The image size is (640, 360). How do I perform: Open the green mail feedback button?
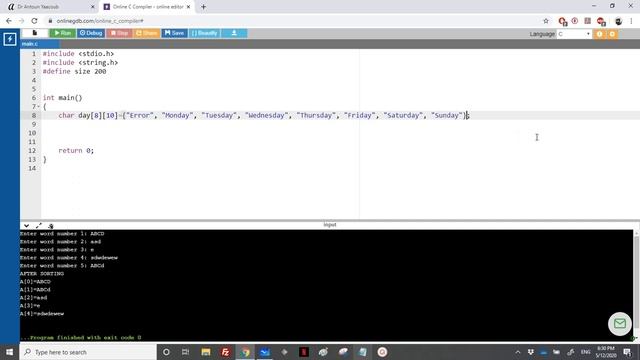point(620,324)
